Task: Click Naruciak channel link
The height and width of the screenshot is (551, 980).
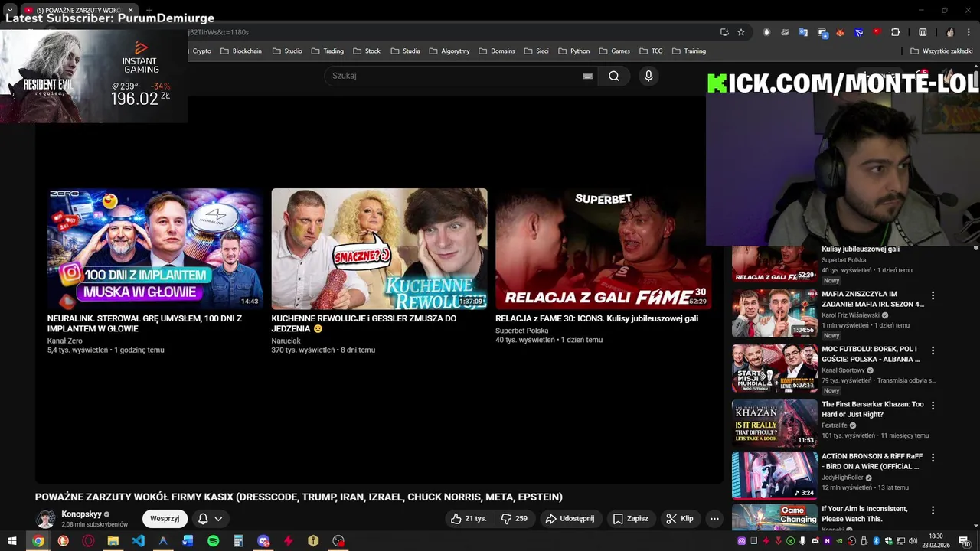Action: coord(286,341)
